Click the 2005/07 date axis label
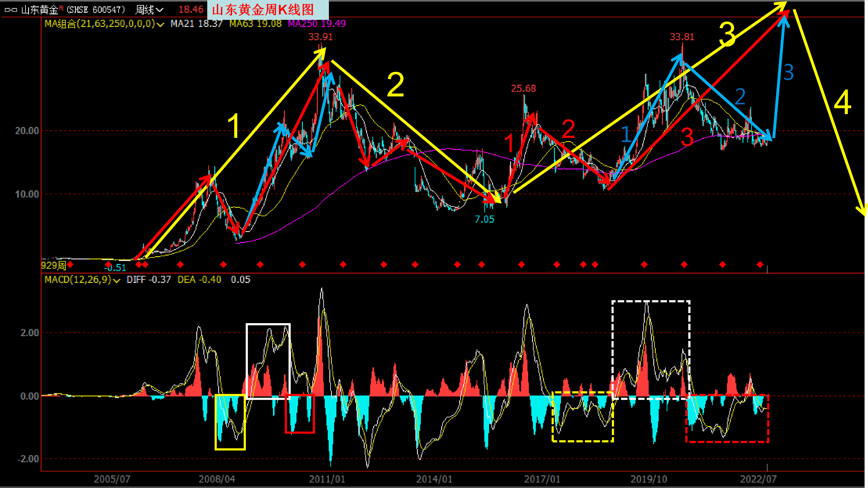 click(112, 479)
